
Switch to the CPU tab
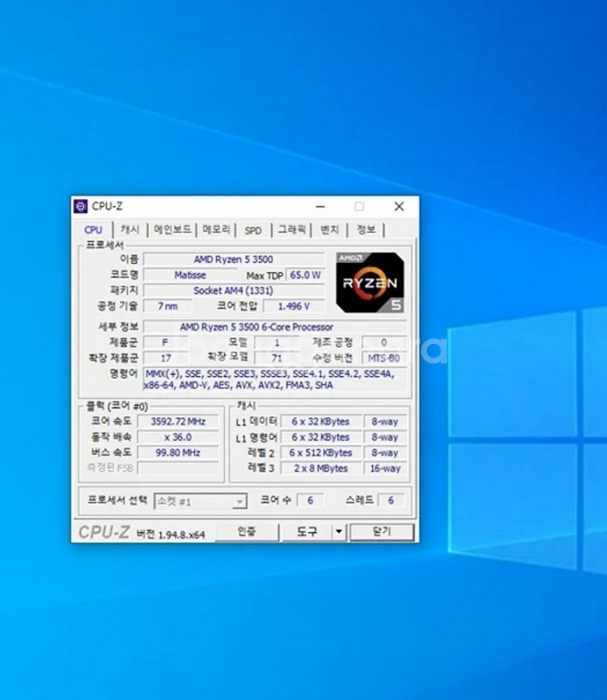coord(93,230)
